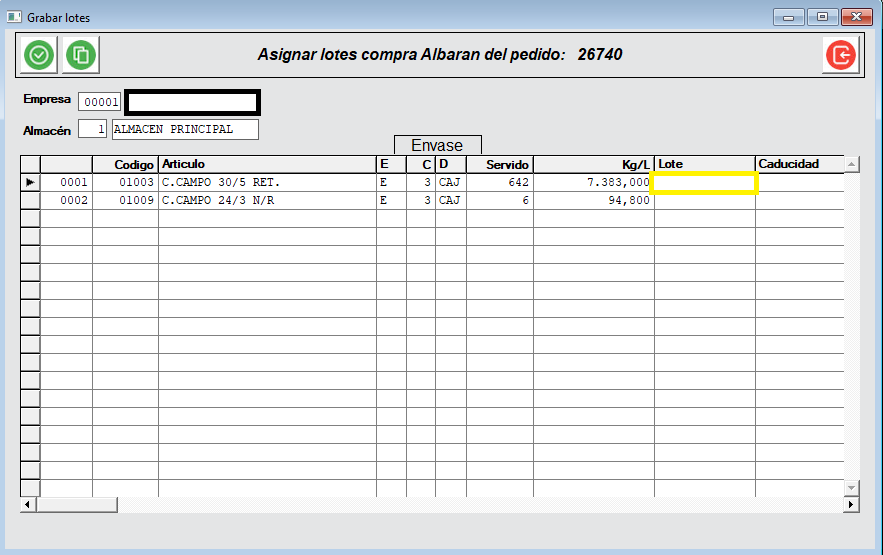883x555 pixels.
Task: Click the Empresa code field 00001
Action: click(100, 102)
